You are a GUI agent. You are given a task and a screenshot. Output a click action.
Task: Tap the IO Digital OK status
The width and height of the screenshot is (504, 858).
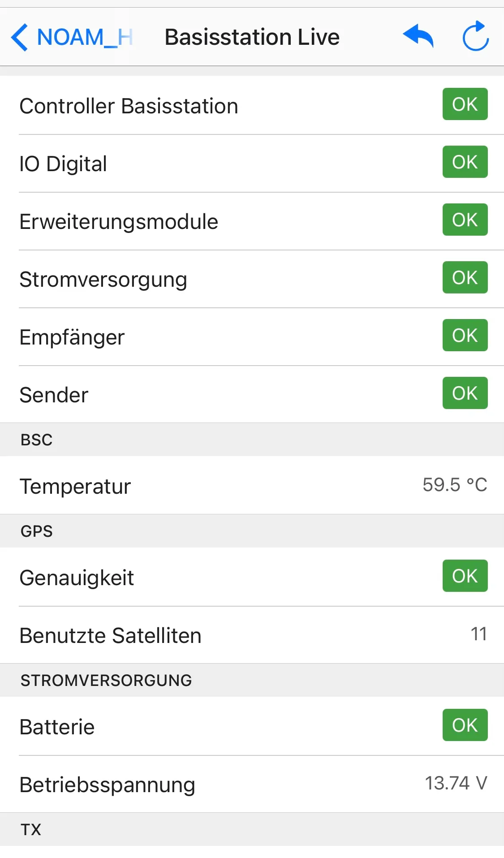tap(465, 162)
